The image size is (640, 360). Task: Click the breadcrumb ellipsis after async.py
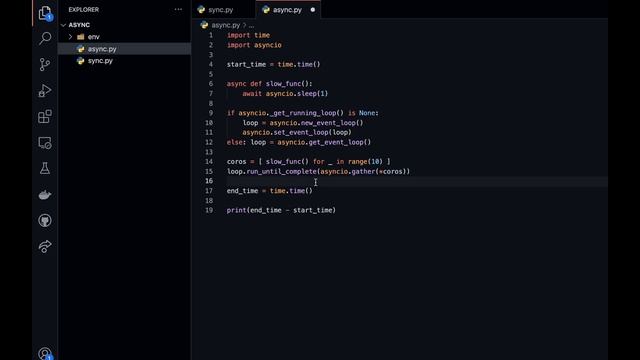point(251,25)
